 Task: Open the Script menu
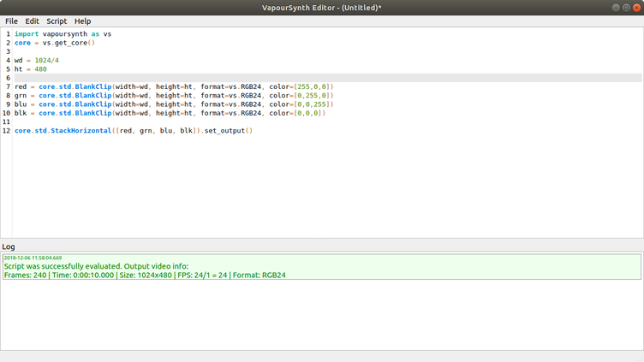coord(57,21)
